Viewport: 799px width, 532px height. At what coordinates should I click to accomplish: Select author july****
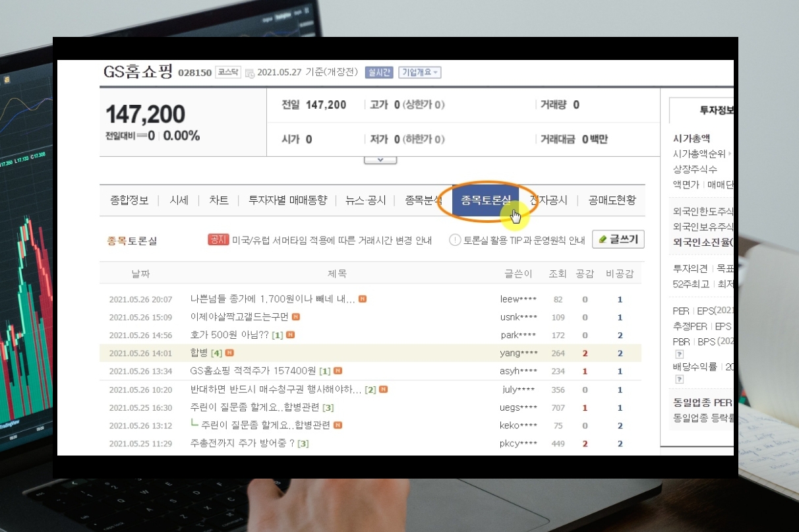point(519,390)
